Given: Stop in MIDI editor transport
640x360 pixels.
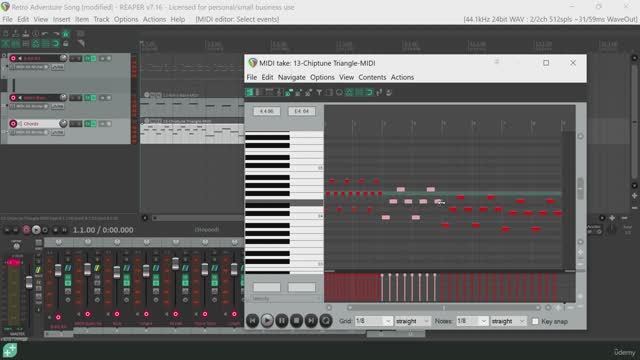Looking at the screenshot, I should [296, 321].
